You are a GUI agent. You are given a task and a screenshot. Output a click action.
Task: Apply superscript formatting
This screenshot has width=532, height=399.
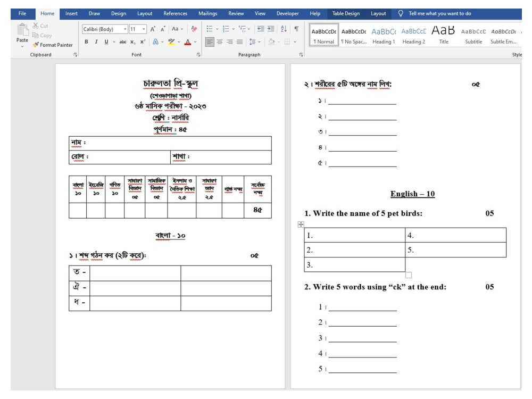[x=143, y=41]
